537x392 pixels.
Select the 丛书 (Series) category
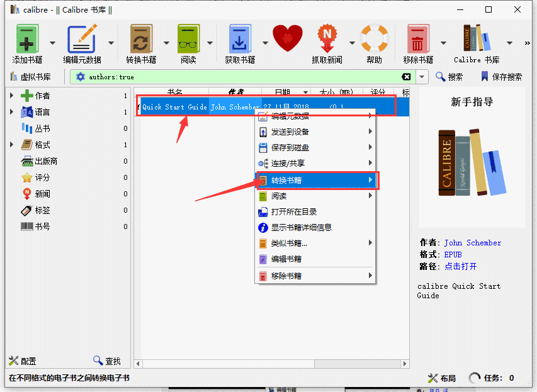(x=36, y=128)
